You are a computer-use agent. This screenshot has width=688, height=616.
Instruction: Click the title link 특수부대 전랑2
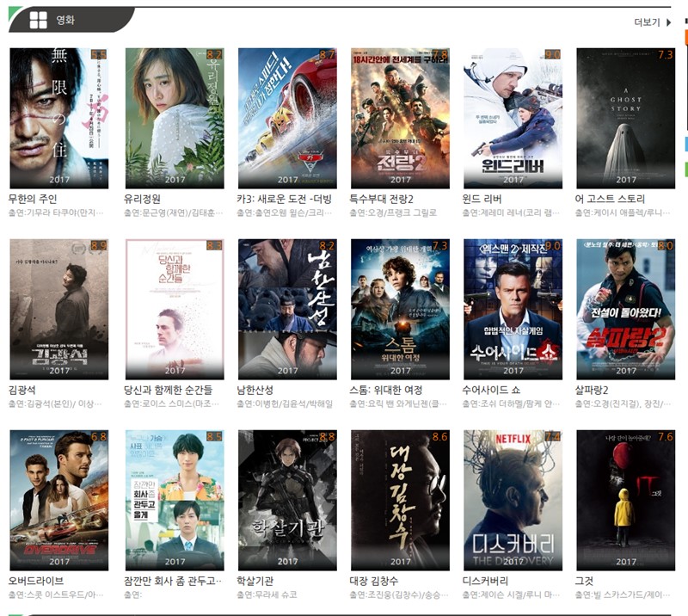pyautogui.click(x=382, y=199)
